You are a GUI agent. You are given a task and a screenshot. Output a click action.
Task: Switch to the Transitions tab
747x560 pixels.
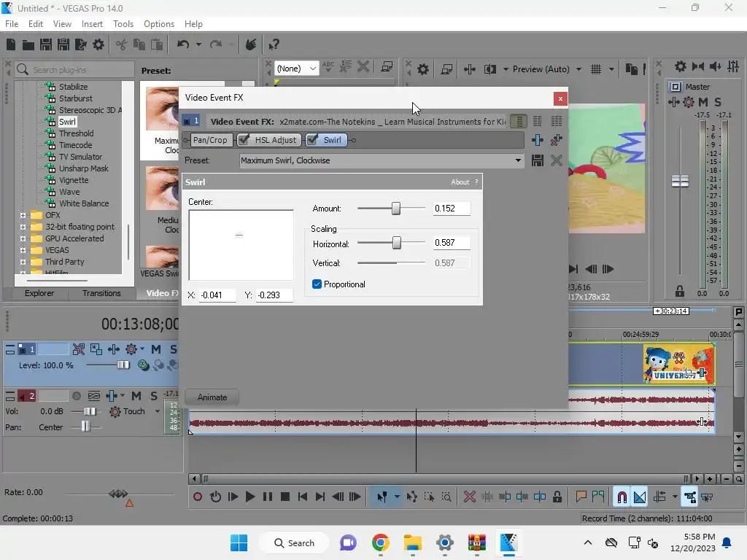pyautogui.click(x=101, y=293)
